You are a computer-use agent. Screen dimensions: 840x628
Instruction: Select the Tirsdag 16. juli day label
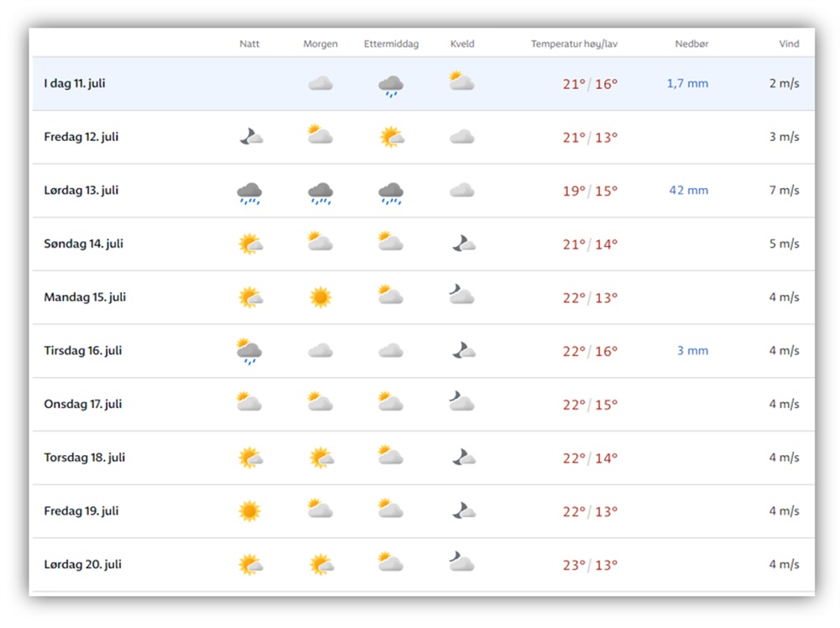[x=83, y=351]
